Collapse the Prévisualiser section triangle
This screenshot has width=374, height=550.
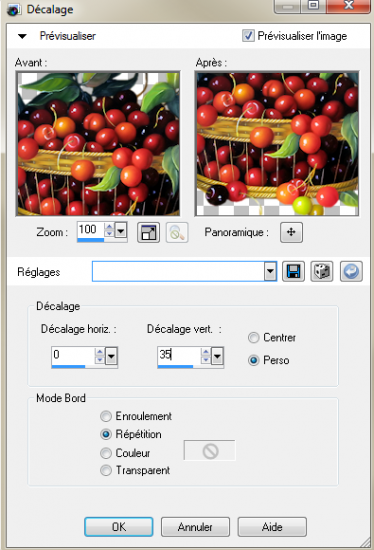[22, 36]
